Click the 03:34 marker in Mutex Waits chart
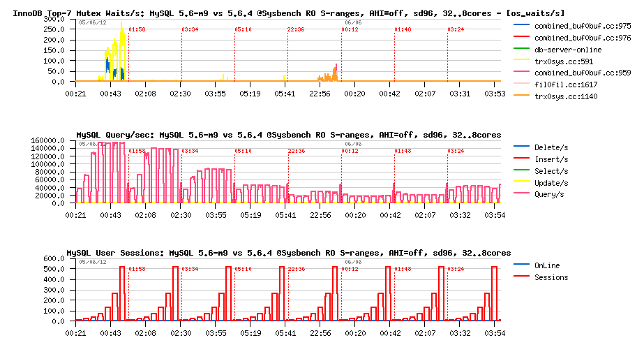644x352 pixels. (x=190, y=29)
